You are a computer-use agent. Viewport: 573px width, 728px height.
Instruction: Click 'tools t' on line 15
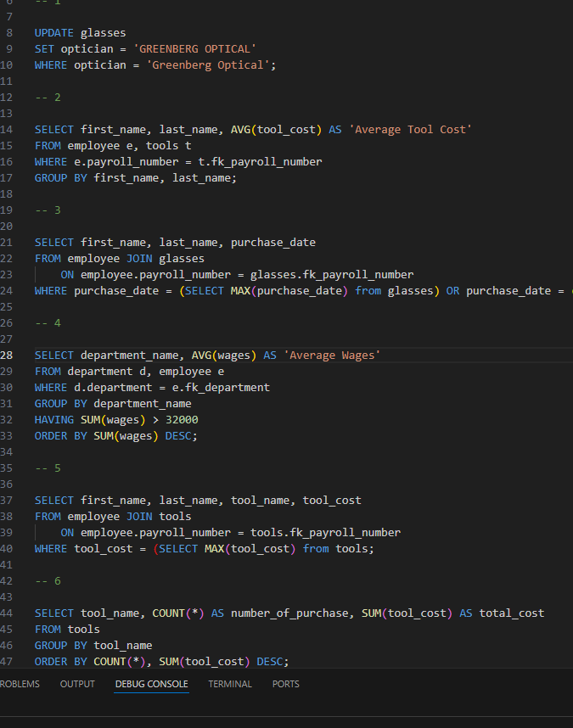coord(169,146)
